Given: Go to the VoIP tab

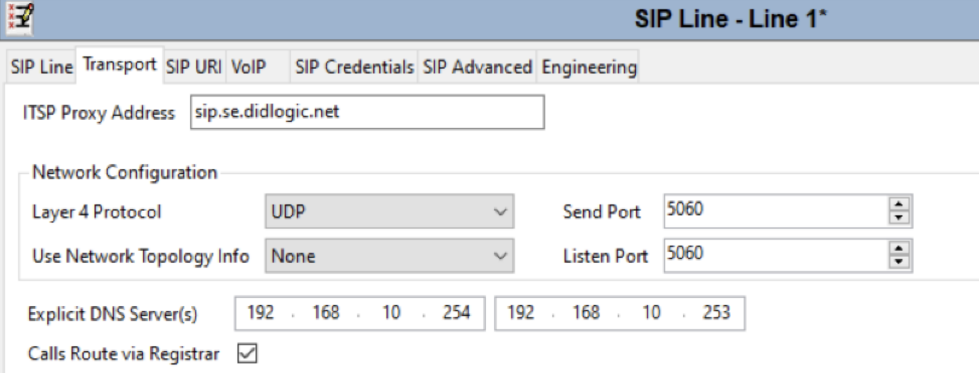Looking at the screenshot, I should pyautogui.click(x=248, y=67).
